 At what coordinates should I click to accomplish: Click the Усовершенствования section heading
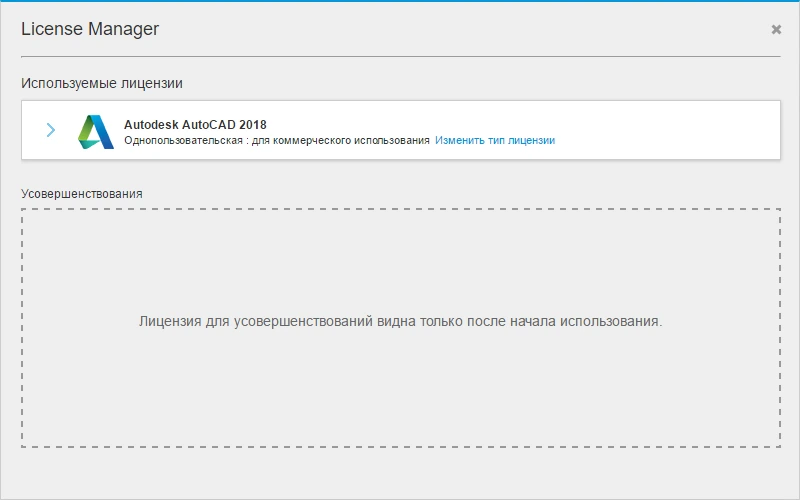tap(82, 194)
